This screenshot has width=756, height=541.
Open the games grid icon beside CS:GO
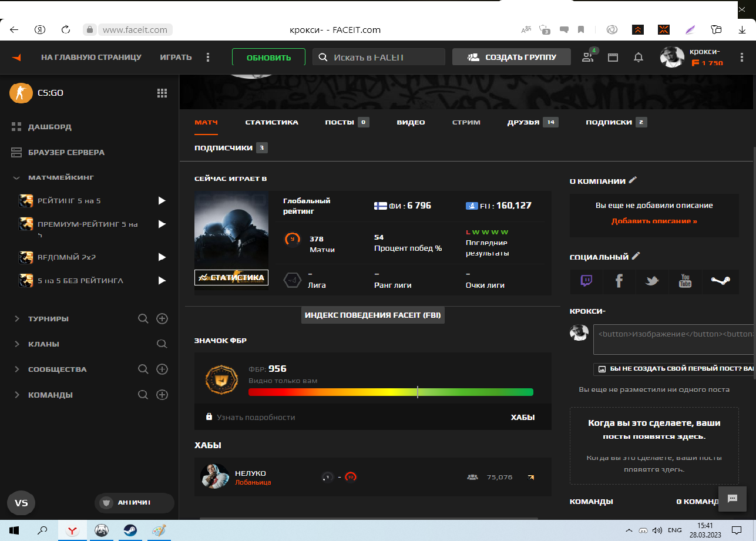(x=162, y=93)
